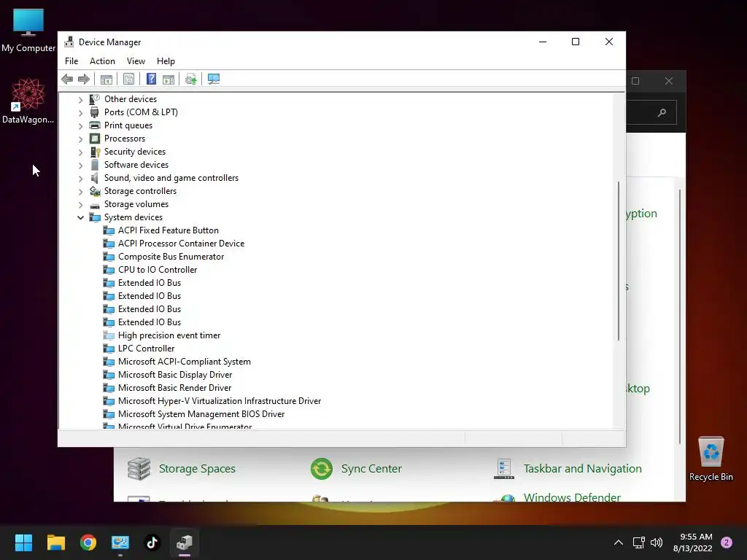Image resolution: width=747 pixels, height=560 pixels.
Task: Expand Sound, video and game controllers
Action: tap(80, 178)
